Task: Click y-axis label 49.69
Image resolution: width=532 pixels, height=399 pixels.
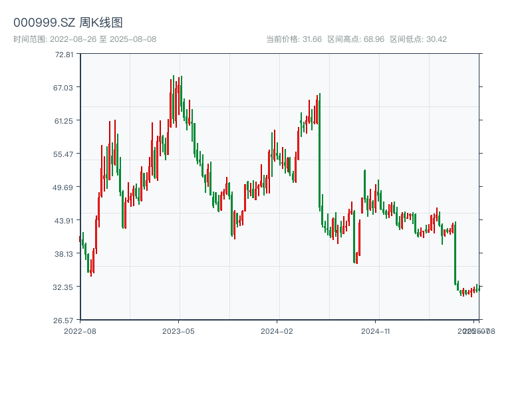Action: pos(63,188)
